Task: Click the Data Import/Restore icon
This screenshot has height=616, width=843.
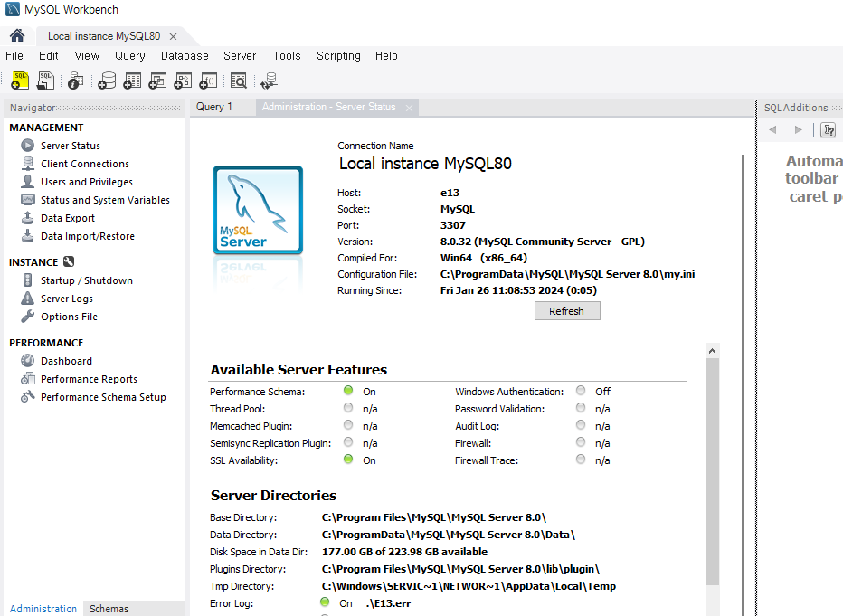Action: tap(27, 235)
